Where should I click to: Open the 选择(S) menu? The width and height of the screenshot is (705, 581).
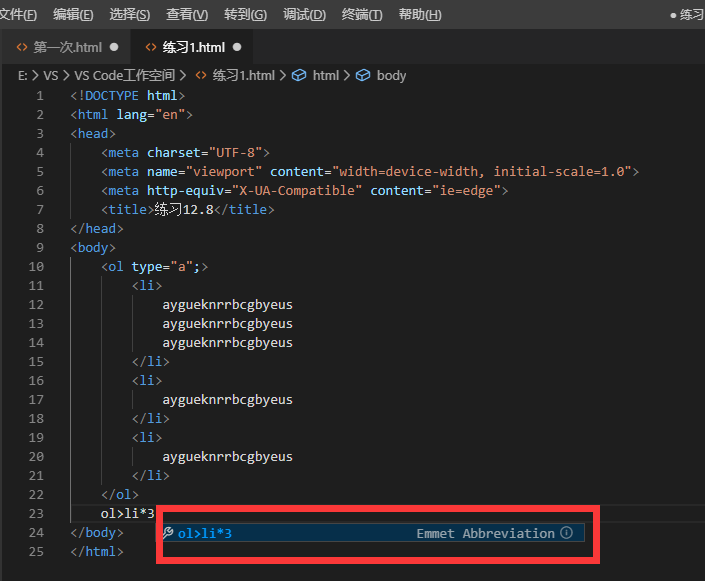130,15
